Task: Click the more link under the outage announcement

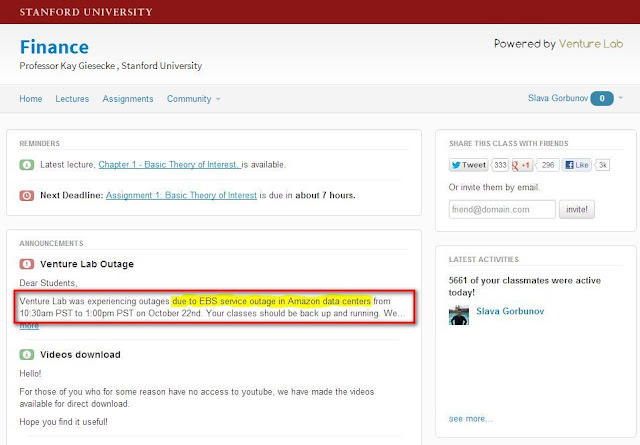Action: (29, 326)
